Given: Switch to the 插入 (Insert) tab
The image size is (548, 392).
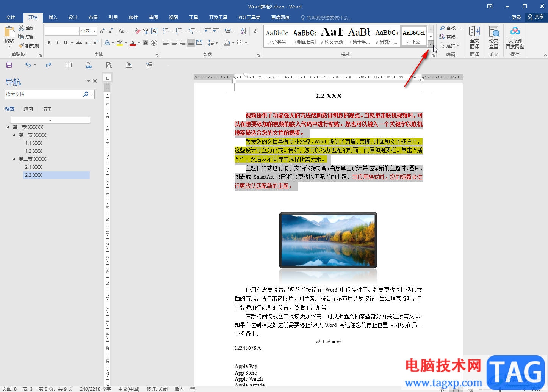Looking at the screenshot, I should [53, 17].
